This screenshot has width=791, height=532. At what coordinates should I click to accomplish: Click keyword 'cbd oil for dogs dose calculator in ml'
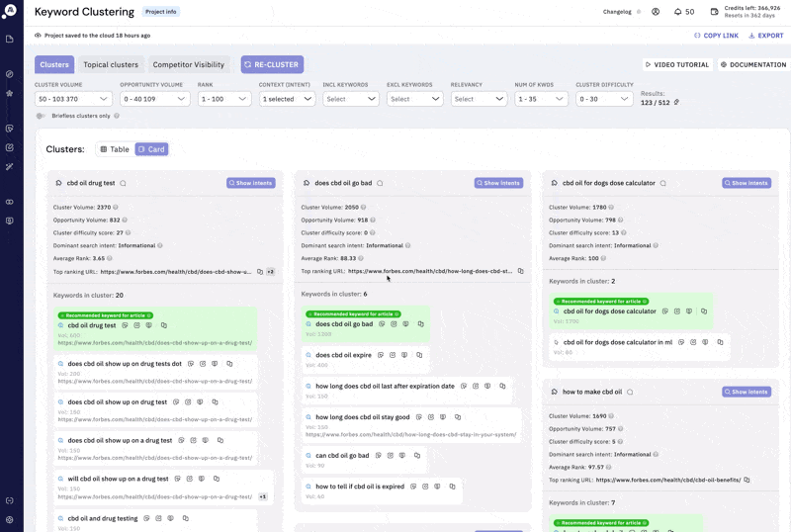[618, 342]
